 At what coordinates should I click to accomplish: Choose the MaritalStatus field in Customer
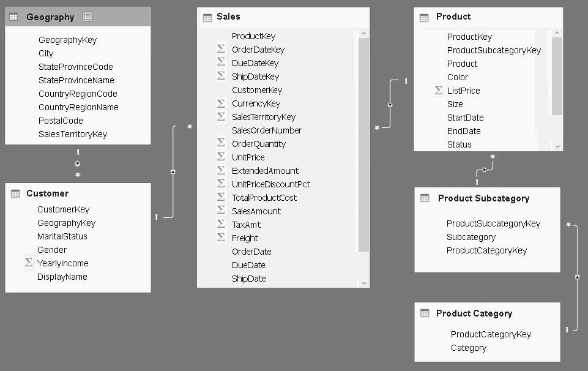click(x=62, y=236)
